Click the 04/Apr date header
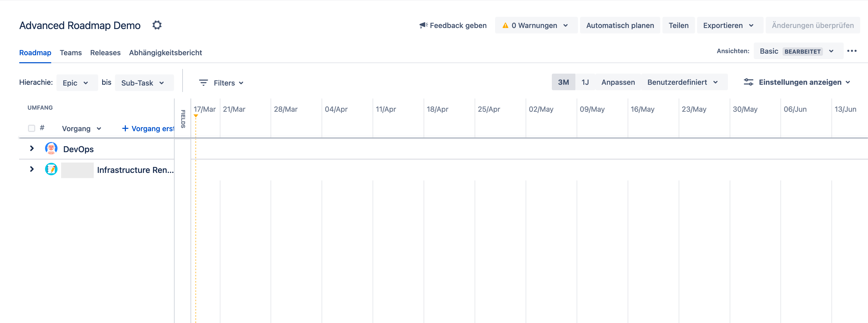The width and height of the screenshot is (868, 323). pos(336,109)
